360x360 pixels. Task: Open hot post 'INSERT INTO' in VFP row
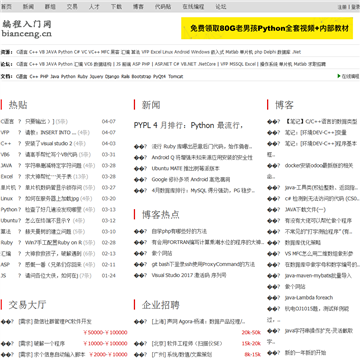(x=51, y=133)
